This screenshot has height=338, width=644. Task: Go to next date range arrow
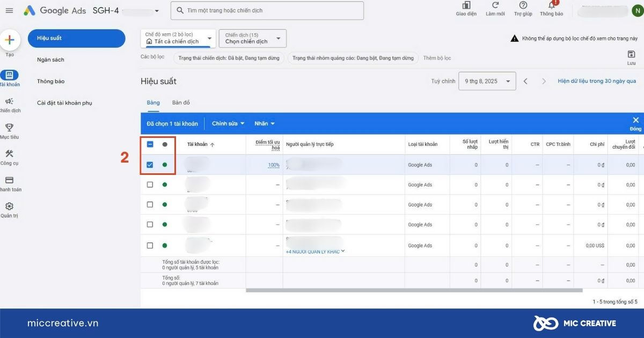pyautogui.click(x=544, y=81)
